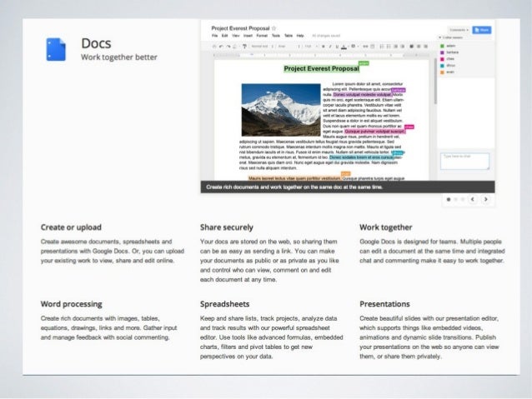Click the horizontal ruler
The image size is (532, 399).
321,55
